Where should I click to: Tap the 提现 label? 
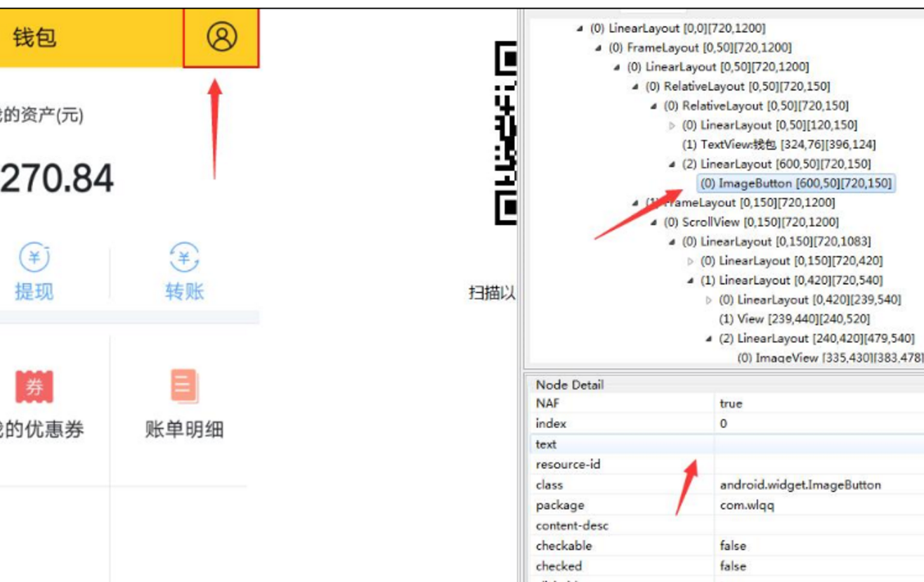tap(34, 291)
